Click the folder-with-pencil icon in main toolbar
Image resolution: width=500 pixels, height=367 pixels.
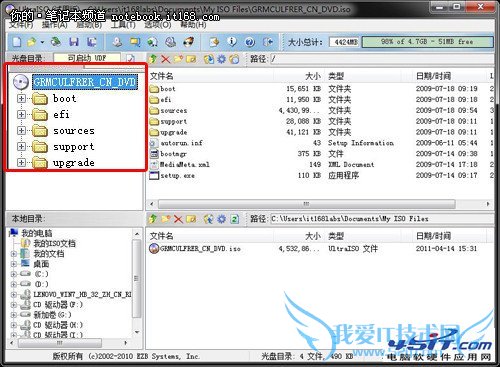pos(214,42)
